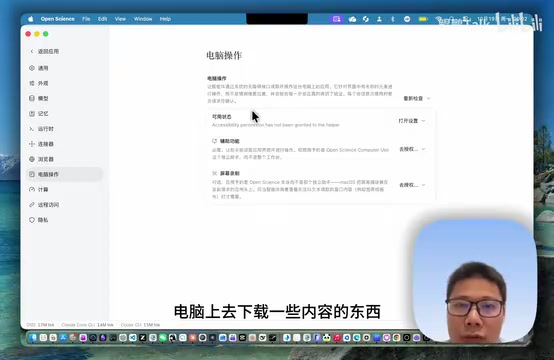Click 重新检查 recheck button
Screen dimensions: 554x360
tap(413, 99)
